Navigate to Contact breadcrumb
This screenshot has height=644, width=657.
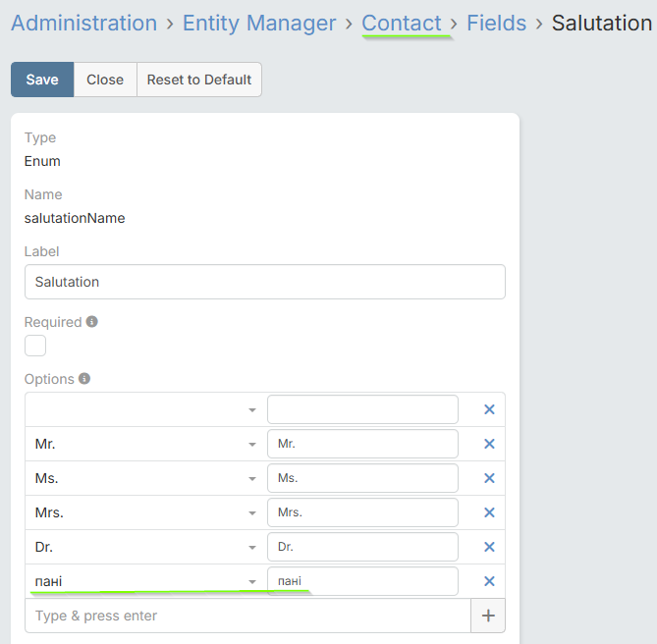point(402,23)
